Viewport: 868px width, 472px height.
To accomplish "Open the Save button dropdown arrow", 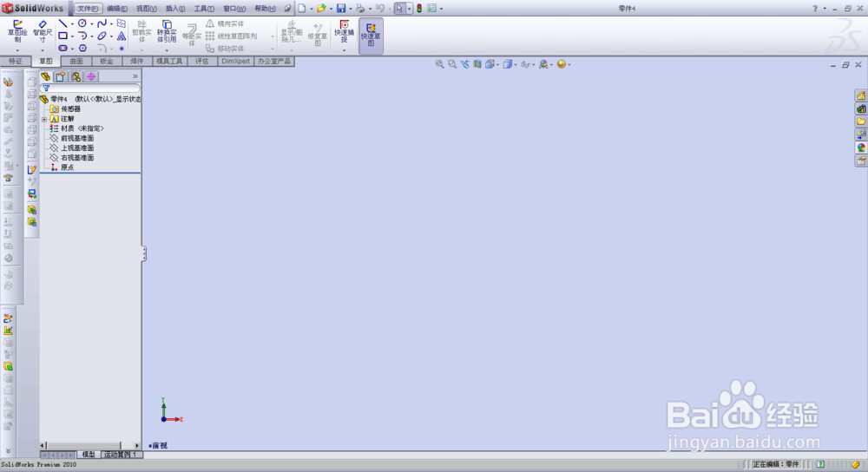I will point(350,9).
